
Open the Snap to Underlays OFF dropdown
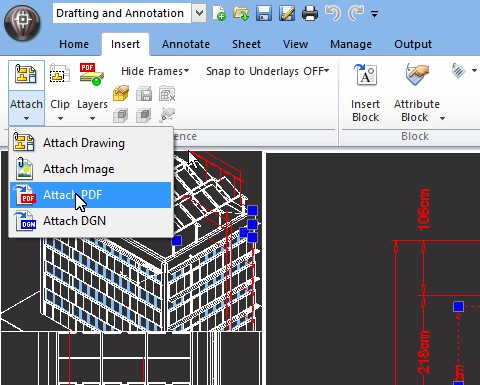pyautogui.click(x=268, y=71)
